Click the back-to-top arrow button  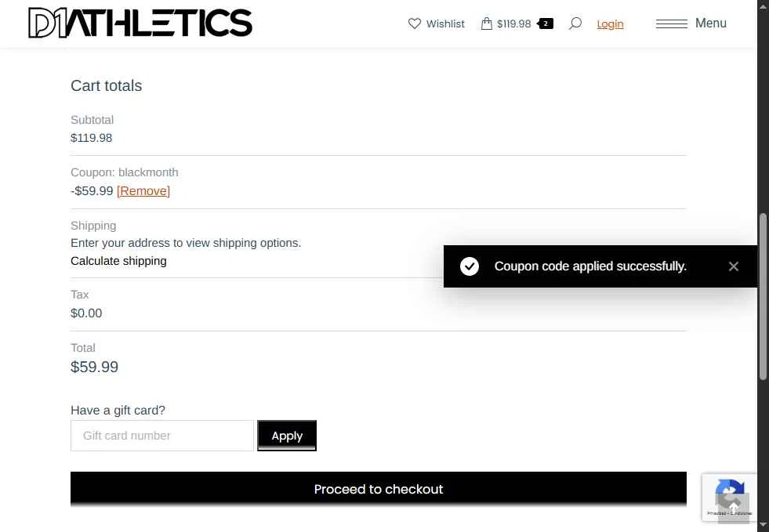click(x=733, y=508)
